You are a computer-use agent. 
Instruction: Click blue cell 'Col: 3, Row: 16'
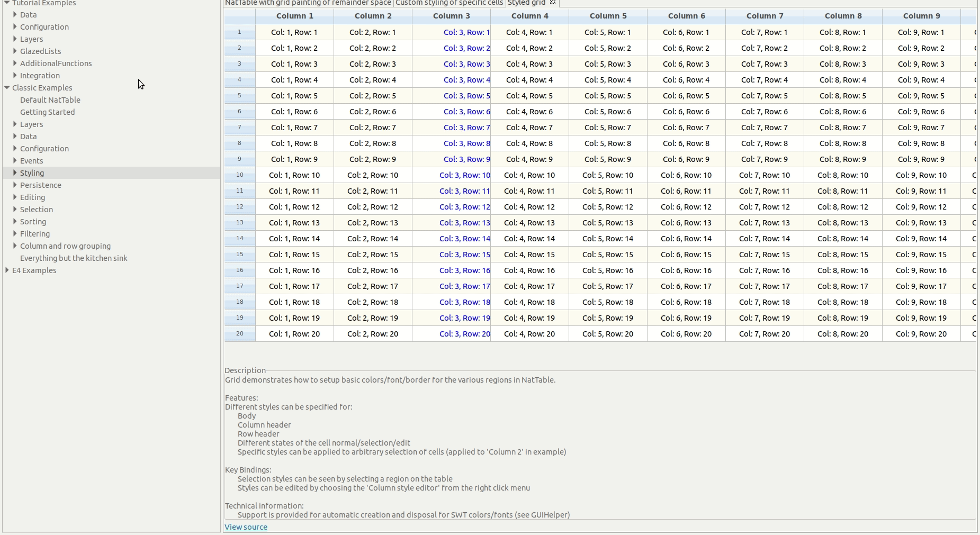[x=452, y=270]
